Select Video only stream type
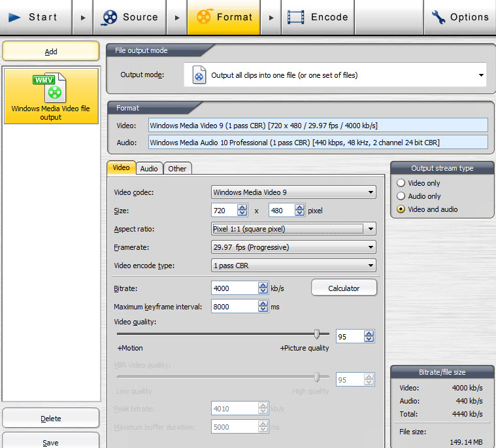Viewport: 496px width, 448px height. pos(401,183)
